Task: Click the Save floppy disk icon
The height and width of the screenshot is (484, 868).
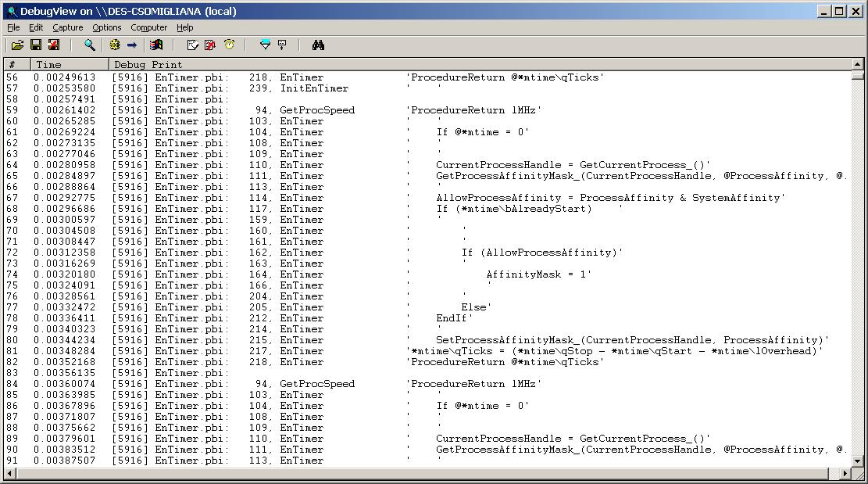Action: click(35, 45)
